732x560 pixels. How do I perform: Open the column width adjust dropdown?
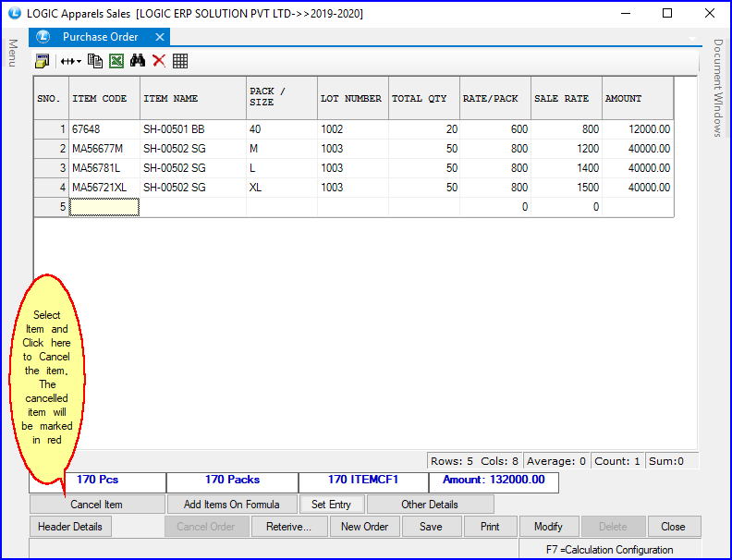tap(71, 61)
